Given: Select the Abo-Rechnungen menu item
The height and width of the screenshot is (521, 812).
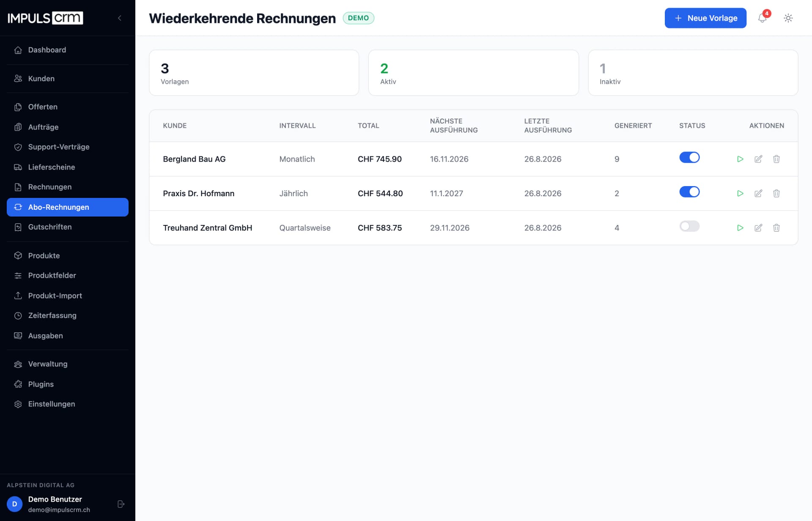Looking at the screenshot, I should (68, 207).
